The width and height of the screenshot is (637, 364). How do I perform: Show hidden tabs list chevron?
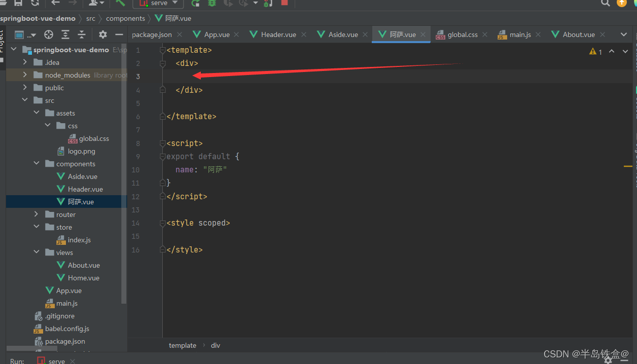(x=624, y=34)
